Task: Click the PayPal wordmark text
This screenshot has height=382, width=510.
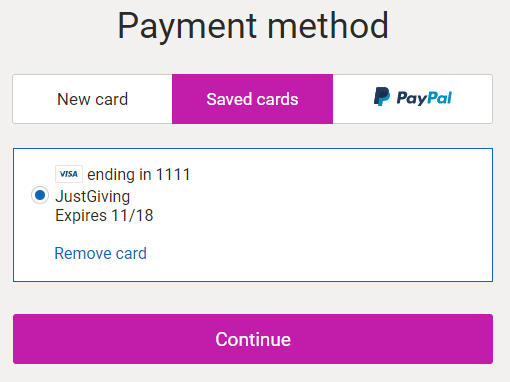Action: coord(424,98)
